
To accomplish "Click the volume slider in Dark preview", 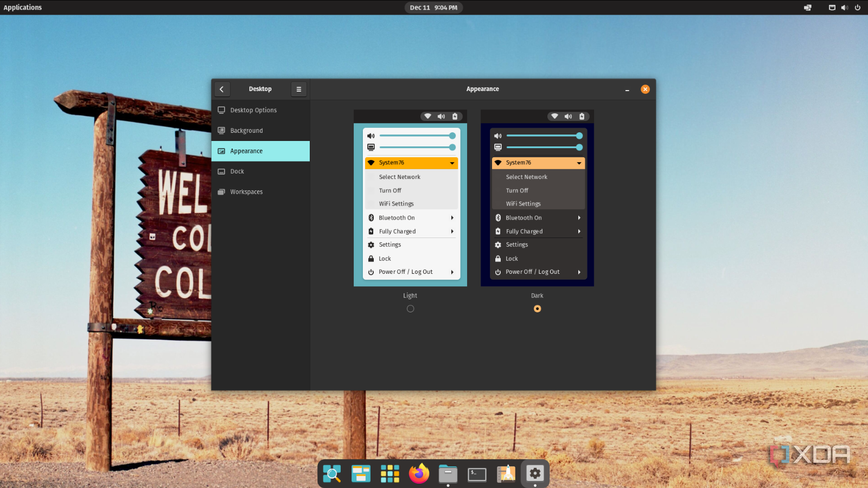I will 545,136.
